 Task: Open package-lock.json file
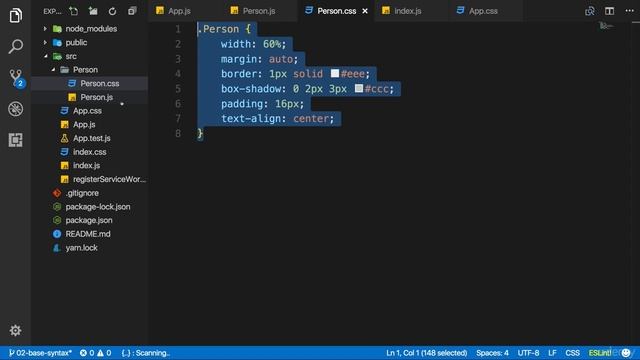(x=90, y=207)
